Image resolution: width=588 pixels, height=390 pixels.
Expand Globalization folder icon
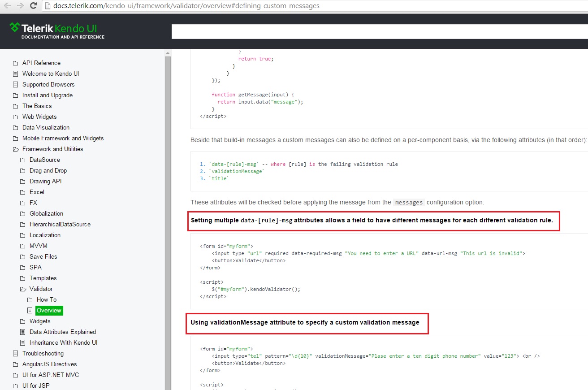click(x=22, y=214)
